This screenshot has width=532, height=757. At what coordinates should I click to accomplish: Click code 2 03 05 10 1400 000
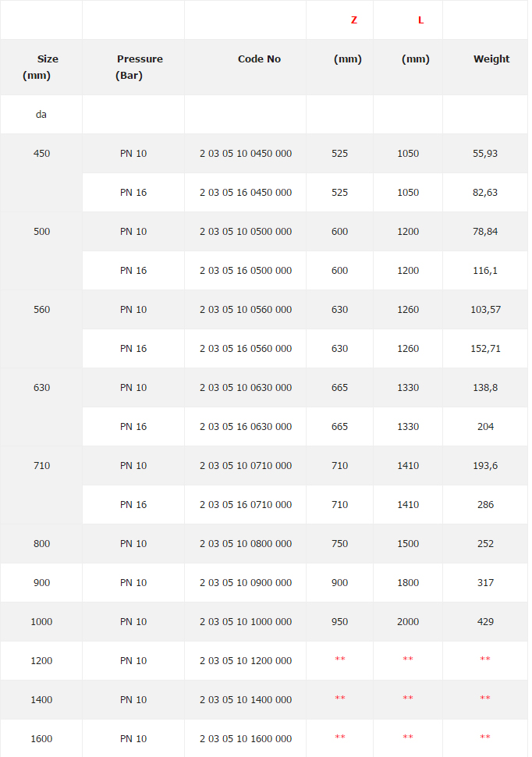[x=246, y=700]
